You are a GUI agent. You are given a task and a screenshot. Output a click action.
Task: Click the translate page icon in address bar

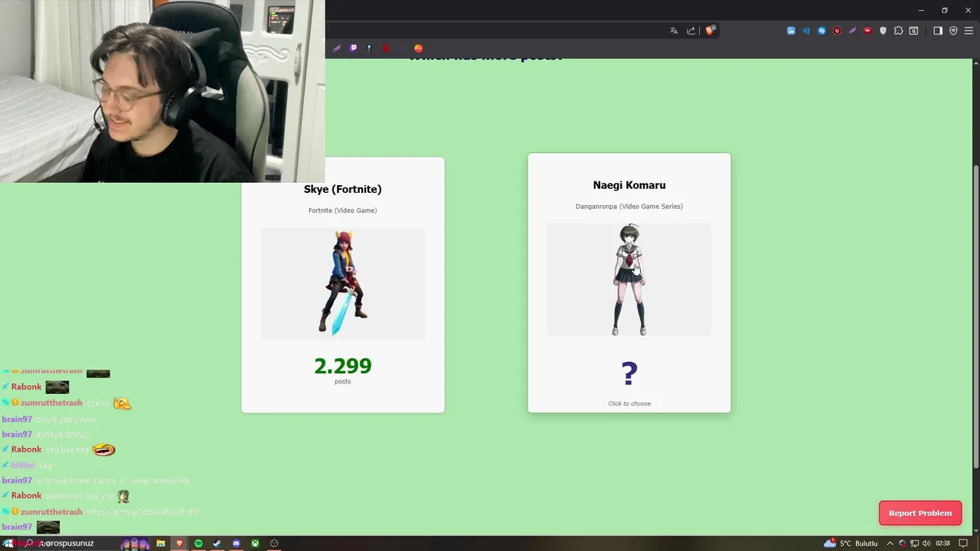(674, 31)
